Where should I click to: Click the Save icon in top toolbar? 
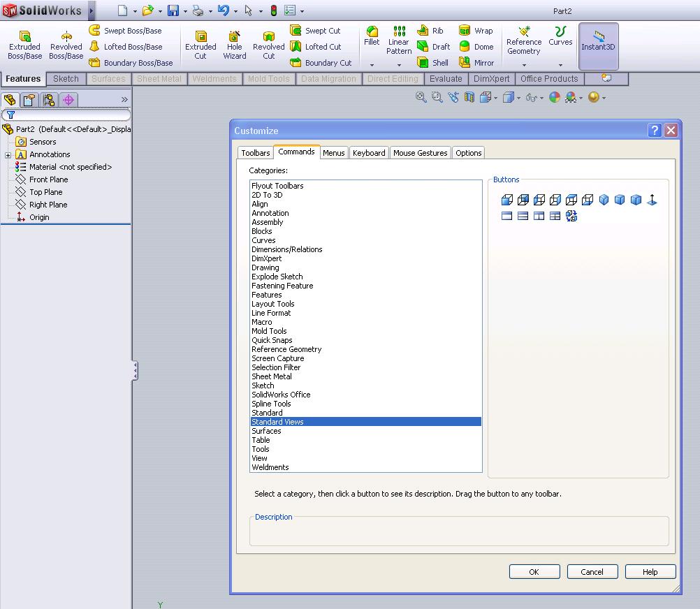click(173, 10)
